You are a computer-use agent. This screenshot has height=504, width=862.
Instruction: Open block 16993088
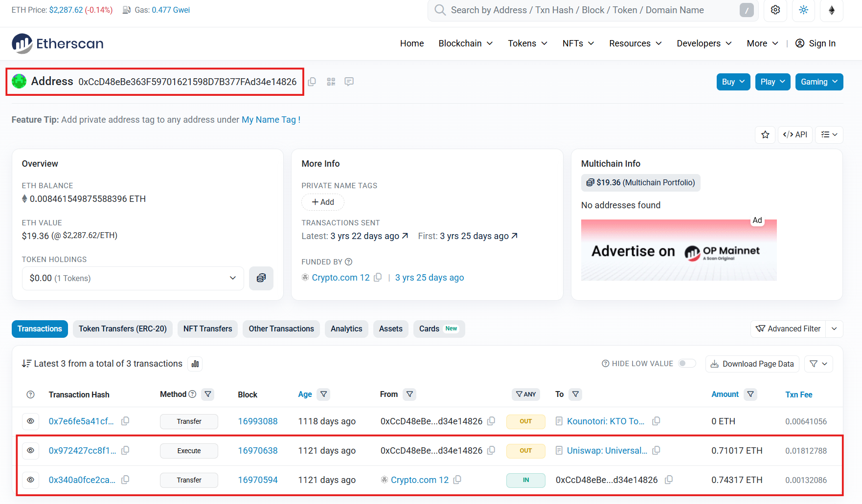point(258,421)
